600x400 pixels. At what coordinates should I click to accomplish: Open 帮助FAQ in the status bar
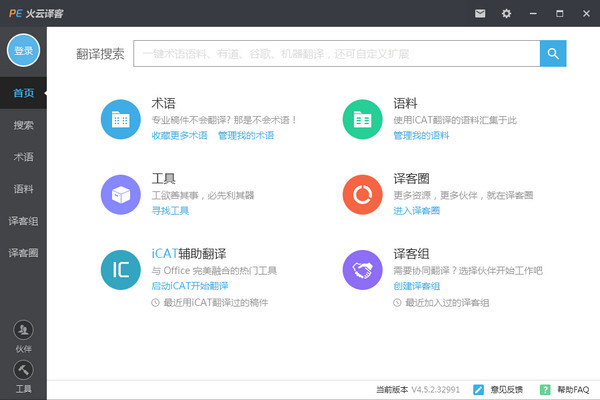pos(564,389)
